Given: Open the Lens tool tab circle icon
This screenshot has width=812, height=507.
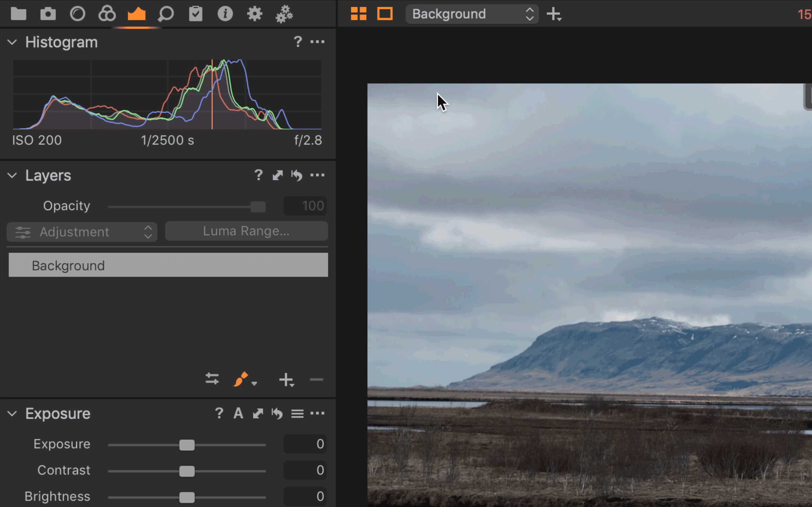Looking at the screenshot, I should (x=78, y=14).
